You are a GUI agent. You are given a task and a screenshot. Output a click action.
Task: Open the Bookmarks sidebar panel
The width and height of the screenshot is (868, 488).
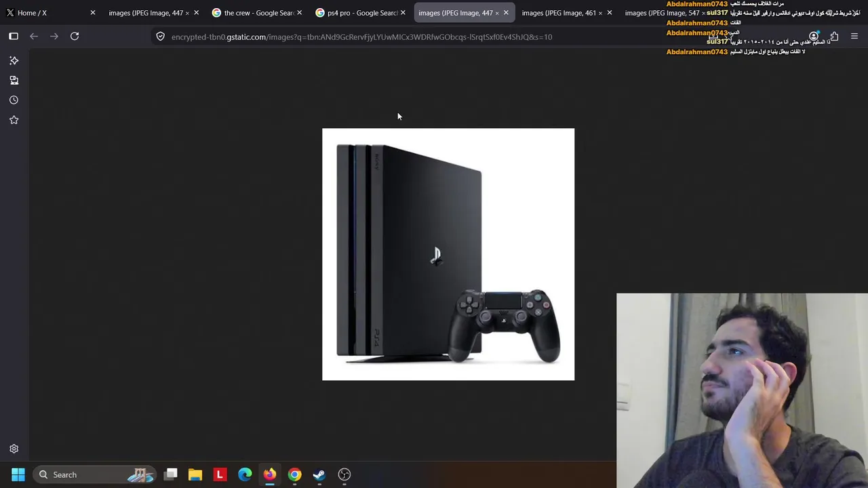click(x=14, y=120)
